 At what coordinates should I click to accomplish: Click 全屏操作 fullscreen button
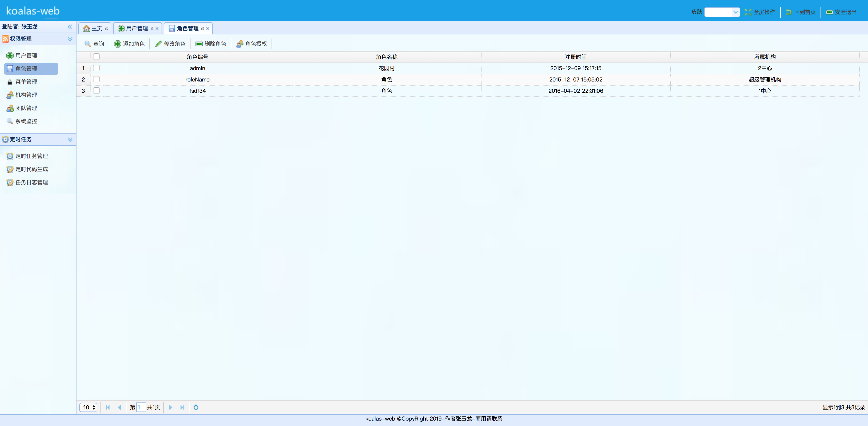(760, 12)
